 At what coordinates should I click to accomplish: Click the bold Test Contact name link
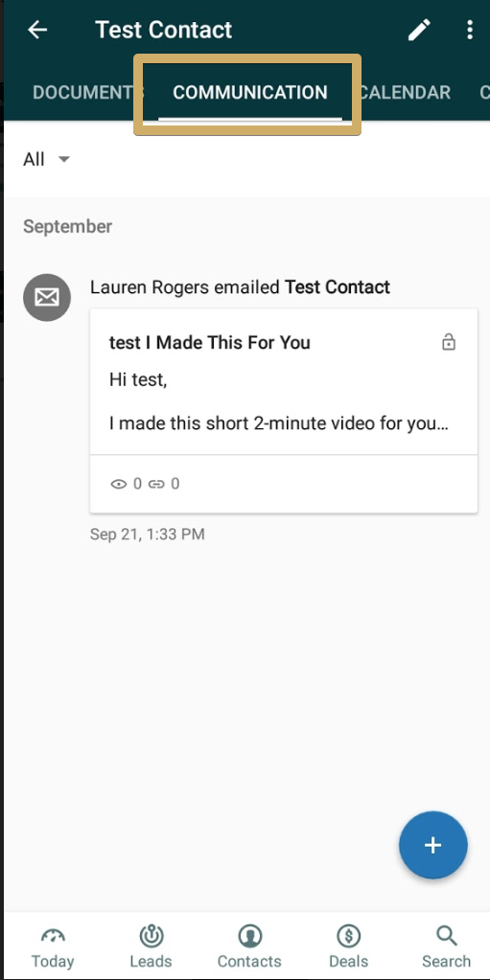point(338,286)
